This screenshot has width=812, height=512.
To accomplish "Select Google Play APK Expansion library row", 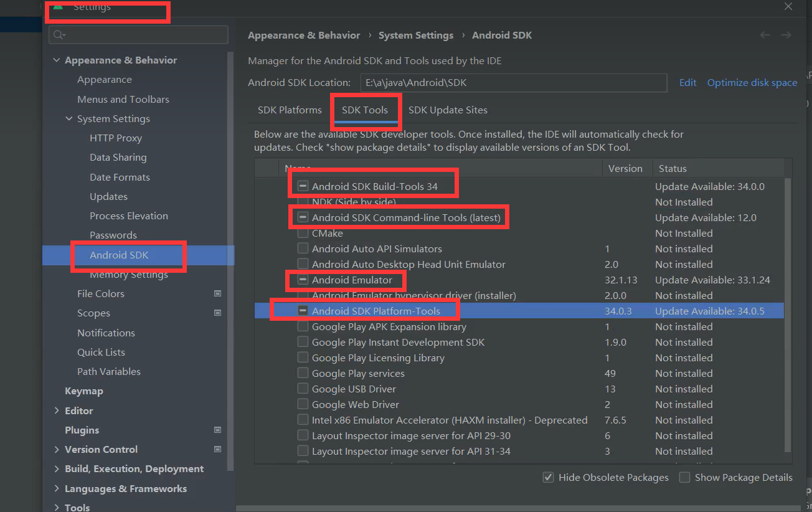I will 519,326.
